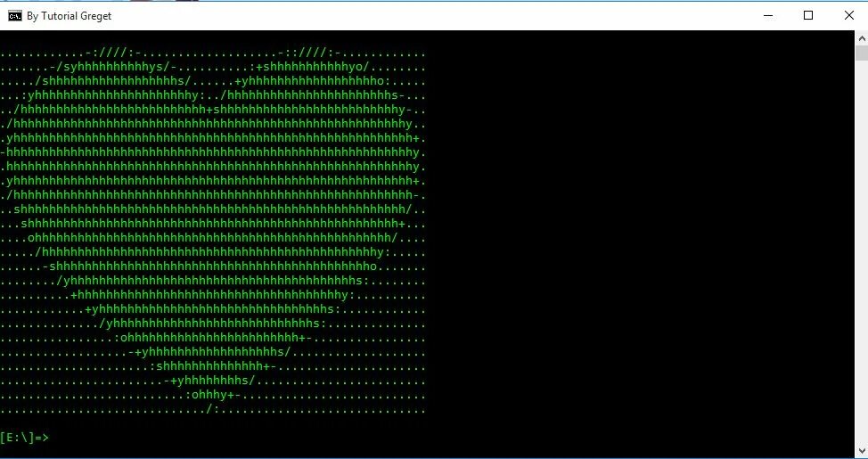Viewport: 868px width, 459px height.
Task: Click the :shhhhhhhhhhhhhh+- line of the heart
Action: tap(213, 366)
